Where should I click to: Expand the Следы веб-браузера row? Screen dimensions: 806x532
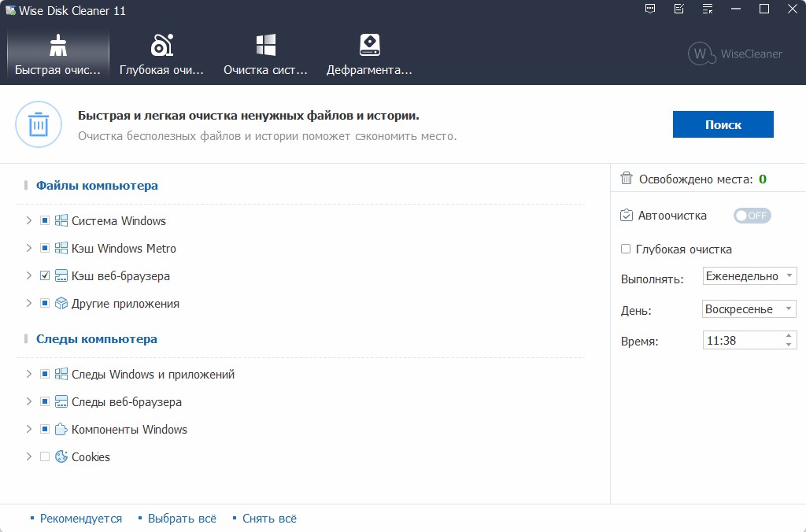point(29,402)
